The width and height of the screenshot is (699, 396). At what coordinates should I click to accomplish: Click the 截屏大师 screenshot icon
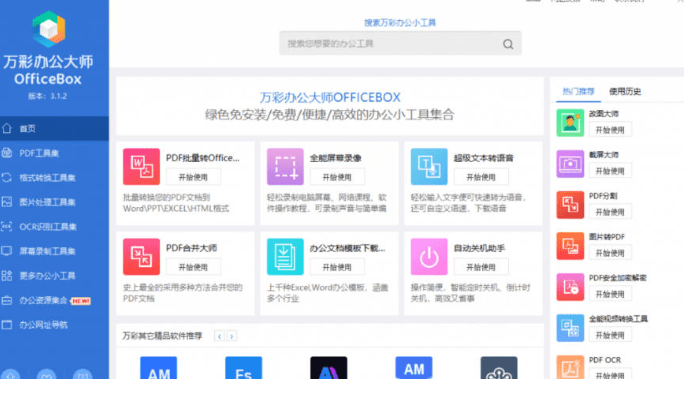coord(570,164)
